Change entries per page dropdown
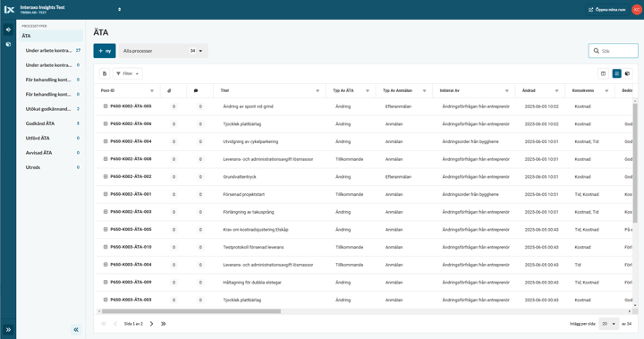 [609, 324]
